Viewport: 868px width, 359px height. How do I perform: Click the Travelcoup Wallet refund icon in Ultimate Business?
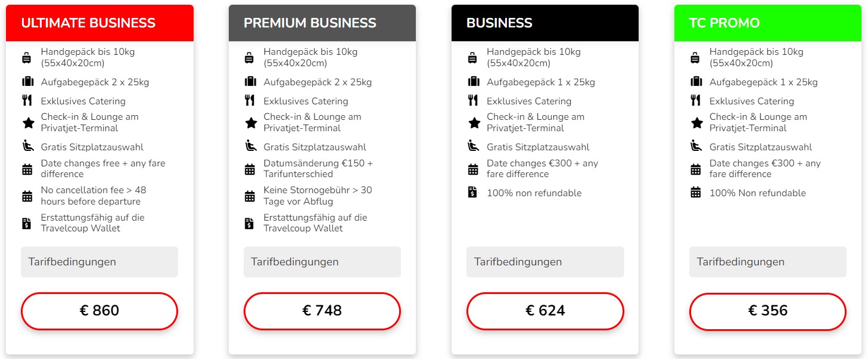click(x=27, y=224)
